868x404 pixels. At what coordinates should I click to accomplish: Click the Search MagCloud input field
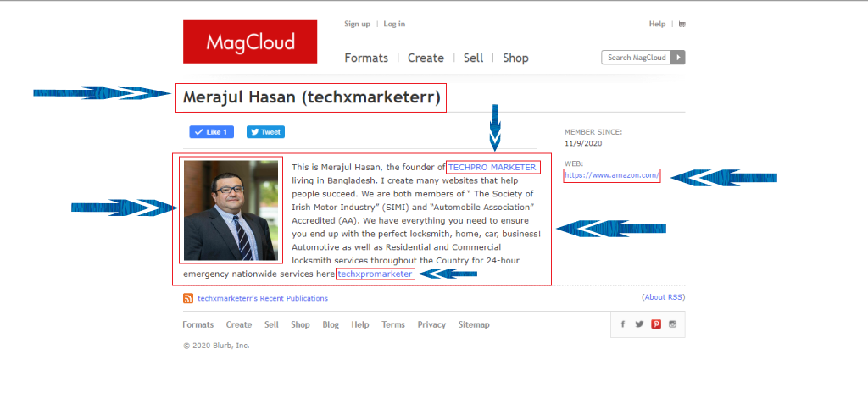(636, 58)
